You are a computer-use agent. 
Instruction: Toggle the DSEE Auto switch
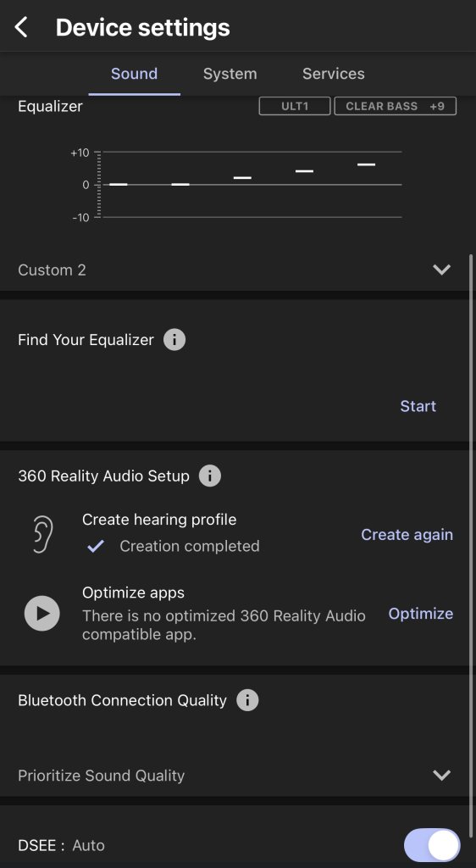(432, 845)
